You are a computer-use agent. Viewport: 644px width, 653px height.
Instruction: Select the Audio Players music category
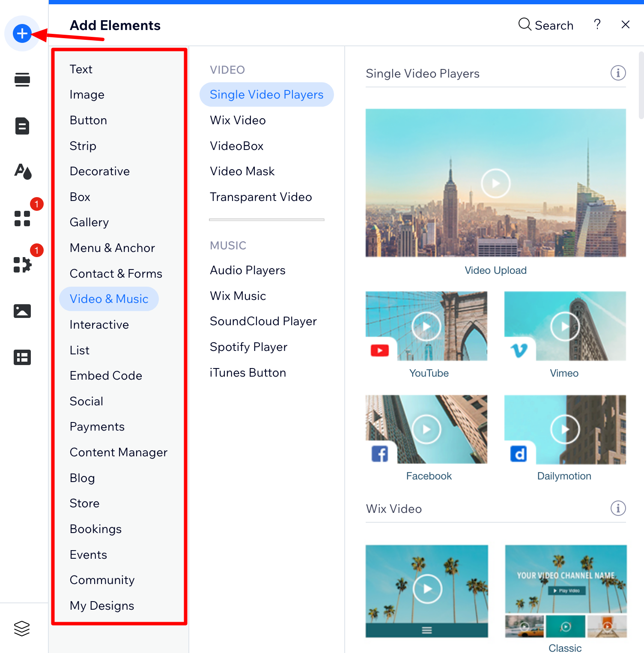point(247,270)
